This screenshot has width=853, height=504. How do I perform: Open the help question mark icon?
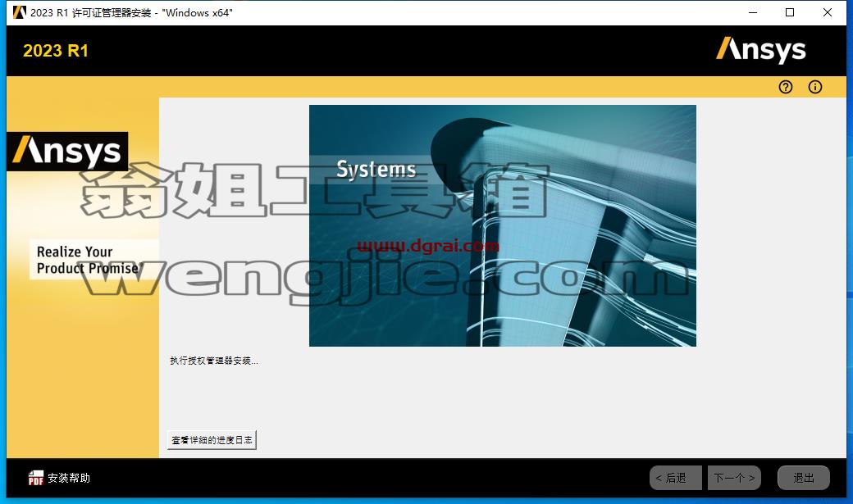786,87
